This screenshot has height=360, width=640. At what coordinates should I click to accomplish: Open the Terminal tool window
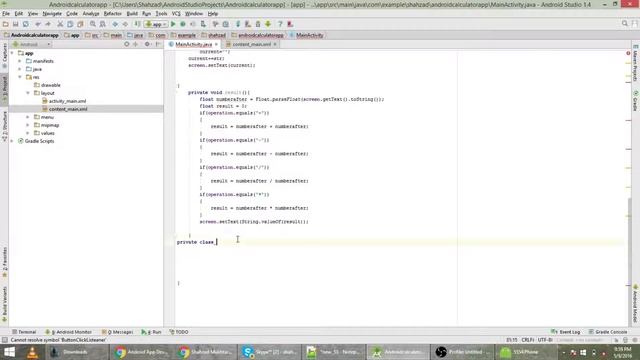tap(24, 332)
